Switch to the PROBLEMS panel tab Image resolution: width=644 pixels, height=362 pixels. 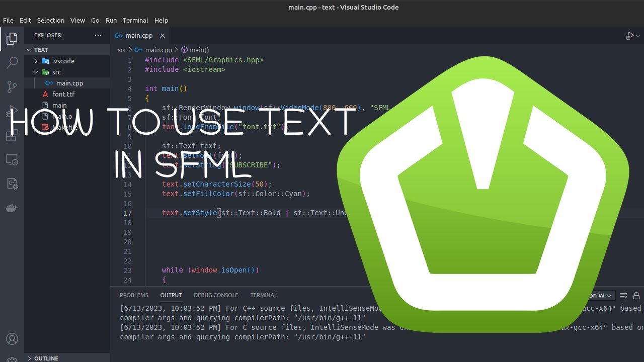(x=134, y=295)
